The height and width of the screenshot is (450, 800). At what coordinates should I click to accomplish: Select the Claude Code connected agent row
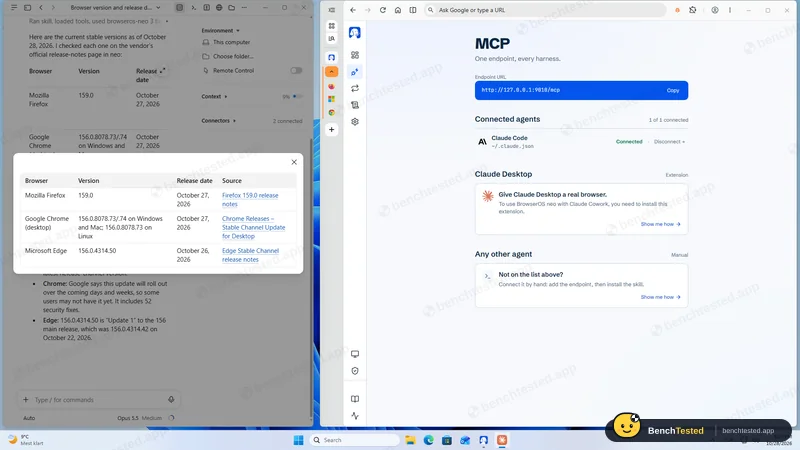click(x=581, y=142)
